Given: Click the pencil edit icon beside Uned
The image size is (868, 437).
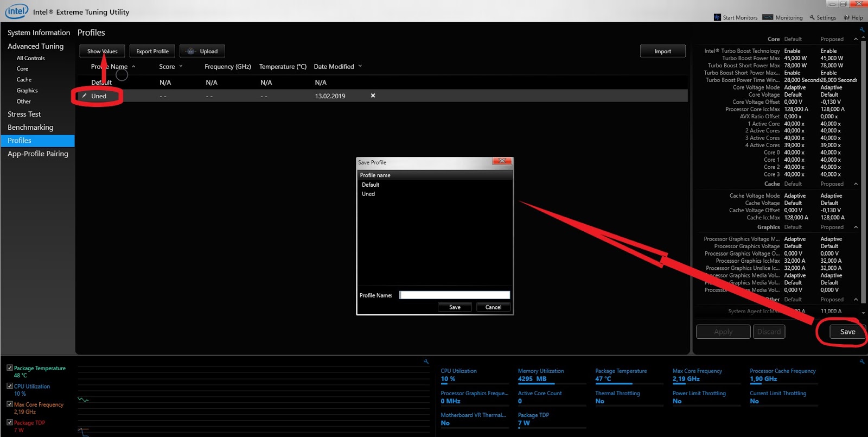Looking at the screenshot, I should click(84, 96).
